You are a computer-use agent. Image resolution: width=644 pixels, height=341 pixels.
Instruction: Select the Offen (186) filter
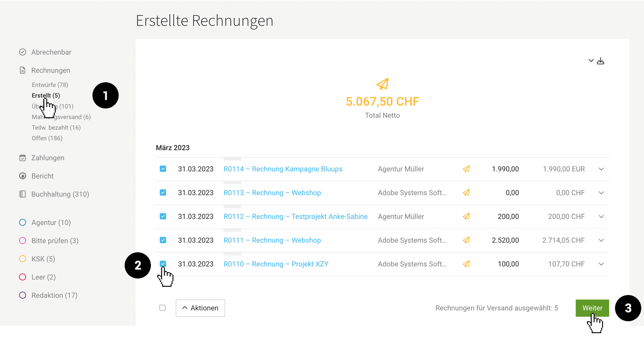point(47,138)
